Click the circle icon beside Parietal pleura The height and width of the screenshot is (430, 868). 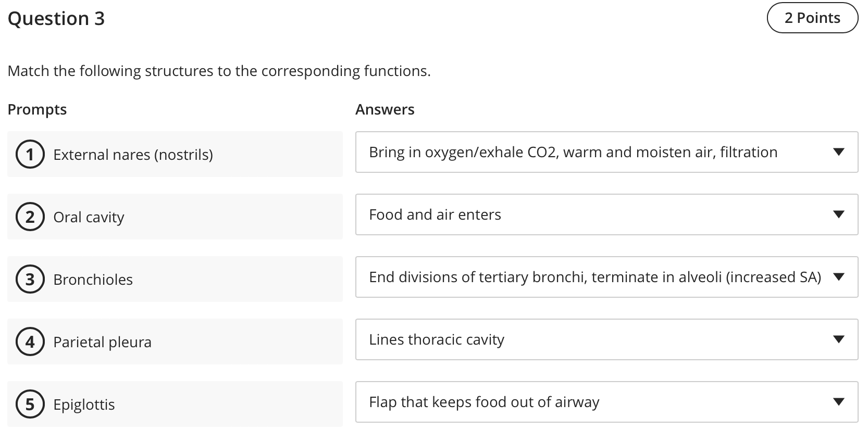tap(30, 342)
